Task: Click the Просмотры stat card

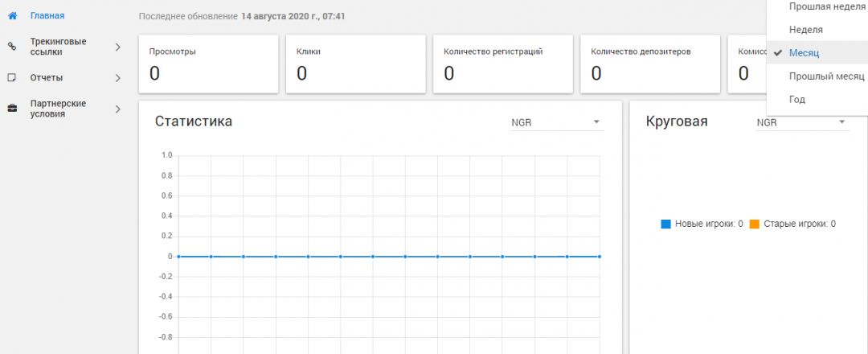Action: [208, 64]
